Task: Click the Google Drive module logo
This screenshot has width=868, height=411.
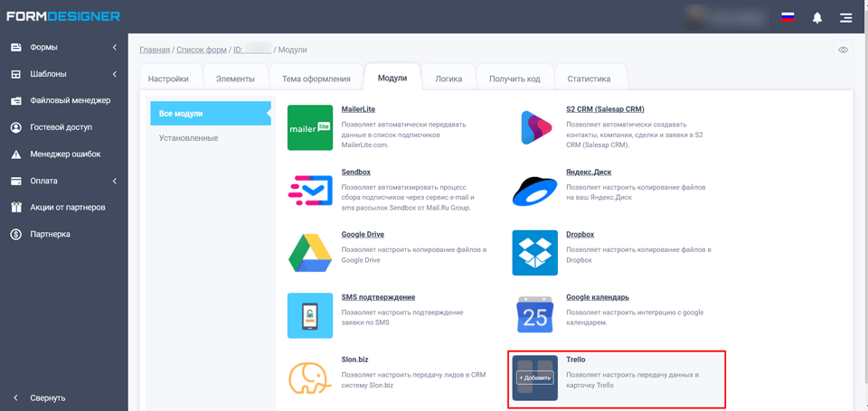Action: click(x=310, y=253)
